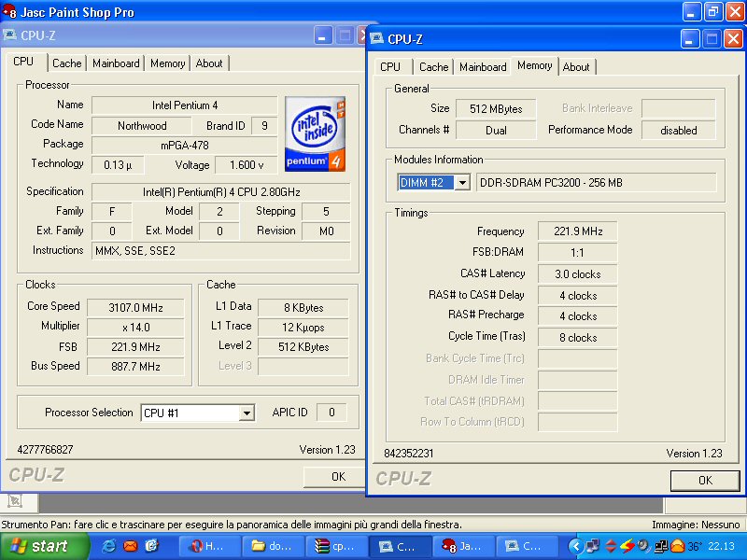The height and width of the screenshot is (560, 747).
Task: Click the 'x 14.0' Multiplier value
Action: pyautogui.click(x=135, y=328)
